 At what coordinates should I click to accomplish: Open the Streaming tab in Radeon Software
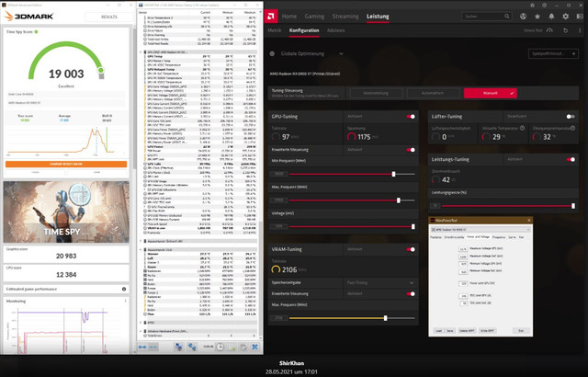(345, 17)
